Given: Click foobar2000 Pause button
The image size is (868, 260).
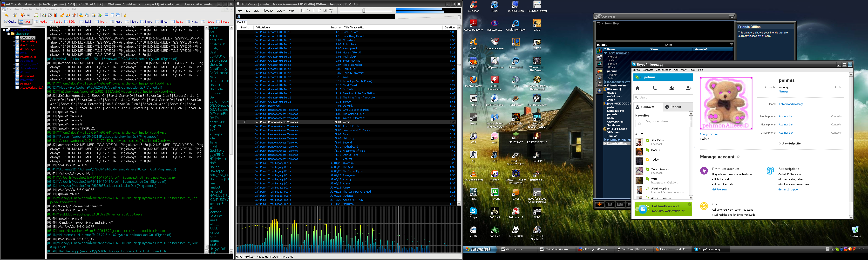Looking at the screenshot, I should coord(314,11).
